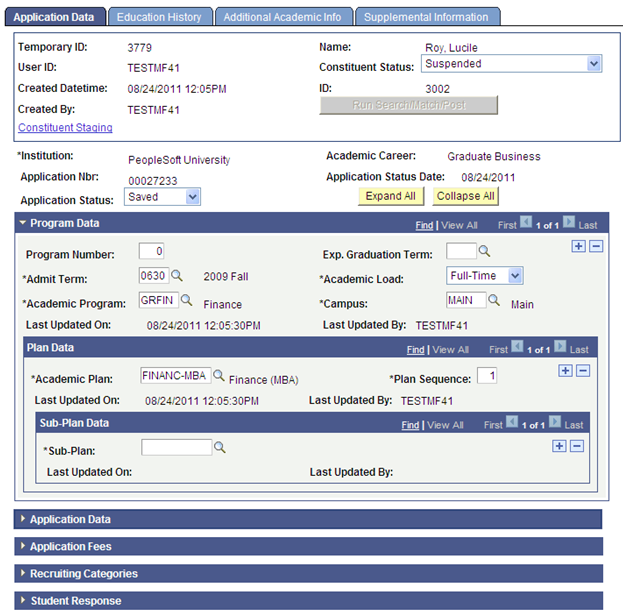Open the Constituent Staging link
623x614 pixels.
tap(65, 128)
